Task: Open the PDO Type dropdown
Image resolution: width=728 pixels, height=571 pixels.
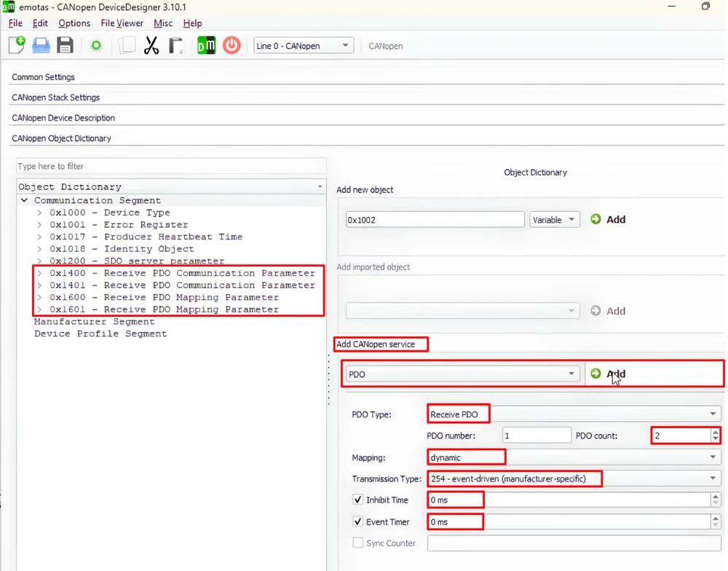Action: pyautogui.click(x=574, y=414)
